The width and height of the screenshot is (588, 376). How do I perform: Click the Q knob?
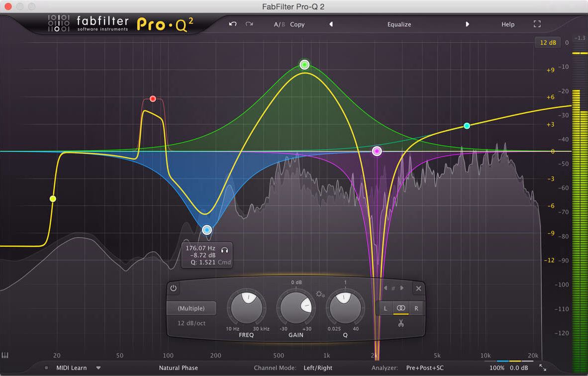[x=345, y=307]
